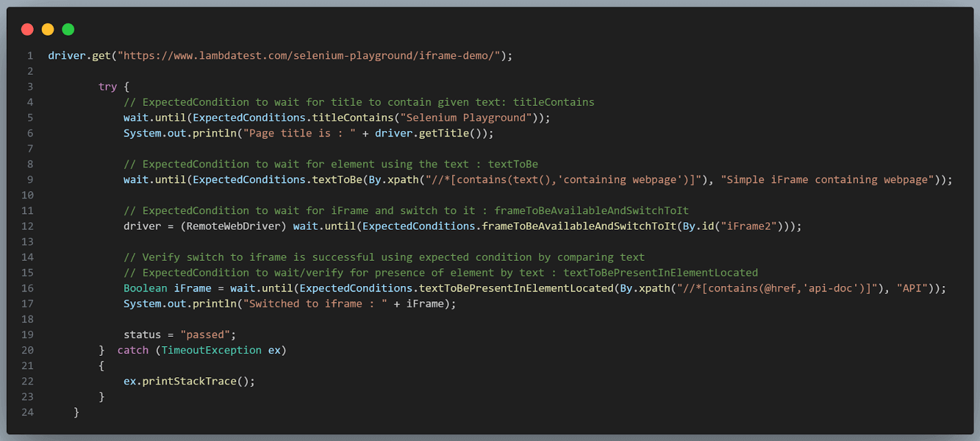Screen dimensions: 980x441
Task: Click the titleContains comment on line 4
Action: pos(359,102)
